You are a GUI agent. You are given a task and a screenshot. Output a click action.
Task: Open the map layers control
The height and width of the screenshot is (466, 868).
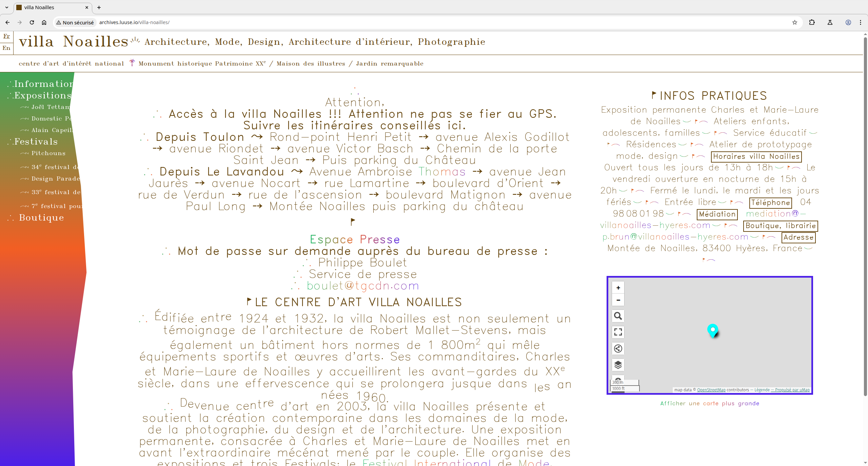[x=618, y=365]
